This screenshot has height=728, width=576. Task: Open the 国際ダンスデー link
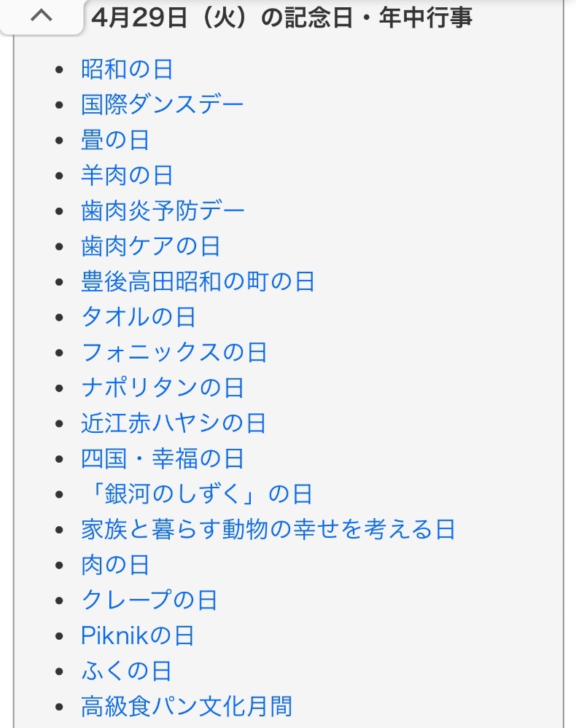(163, 104)
